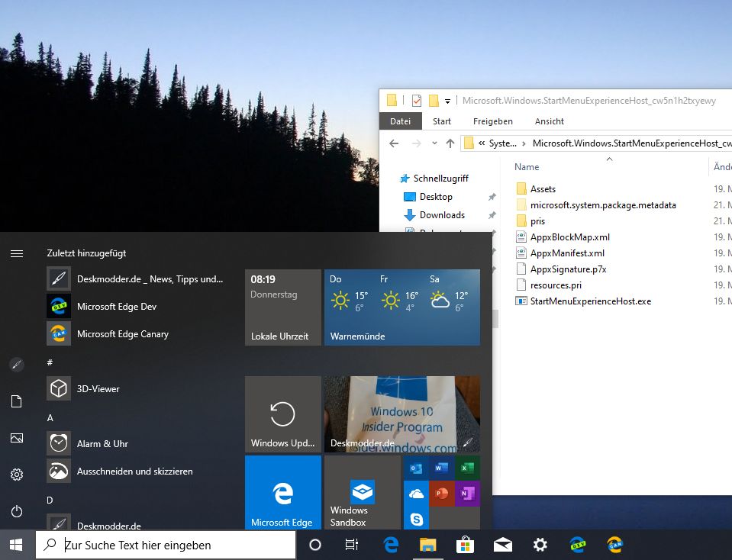Open the PowerPoint tile in Office folder

442,494
